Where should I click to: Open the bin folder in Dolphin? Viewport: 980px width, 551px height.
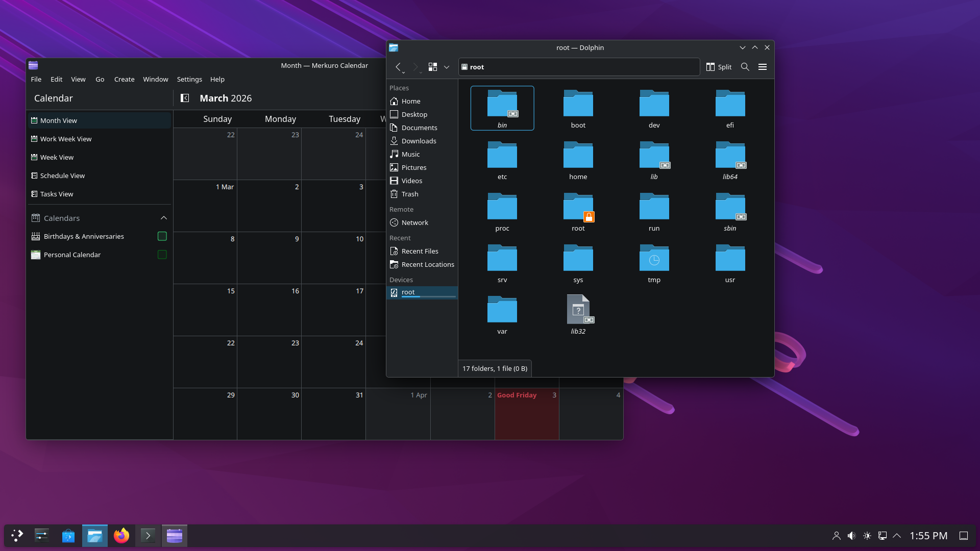[502, 108]
